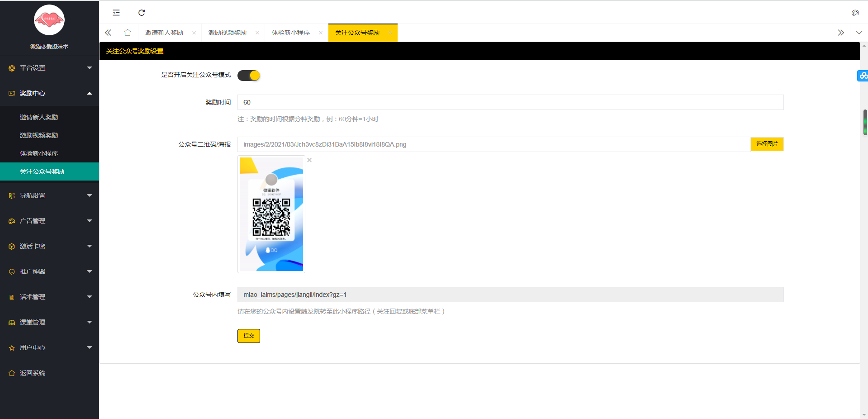Click the 导航设置 icon

[x=12, y=196]
